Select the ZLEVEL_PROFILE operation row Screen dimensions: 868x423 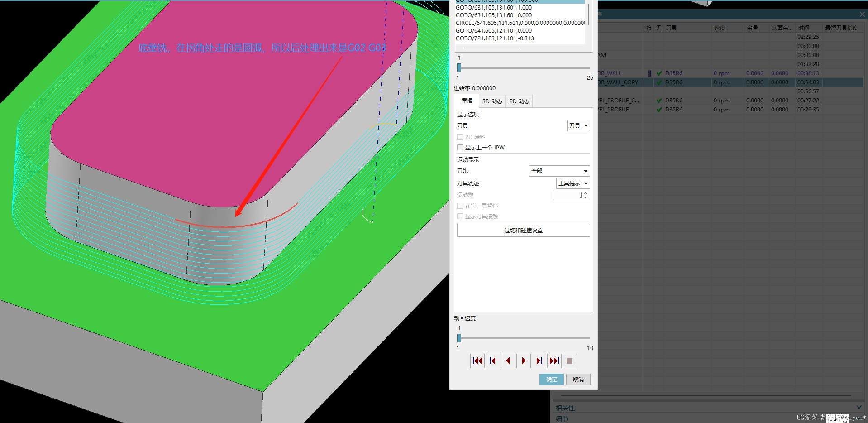730,110
